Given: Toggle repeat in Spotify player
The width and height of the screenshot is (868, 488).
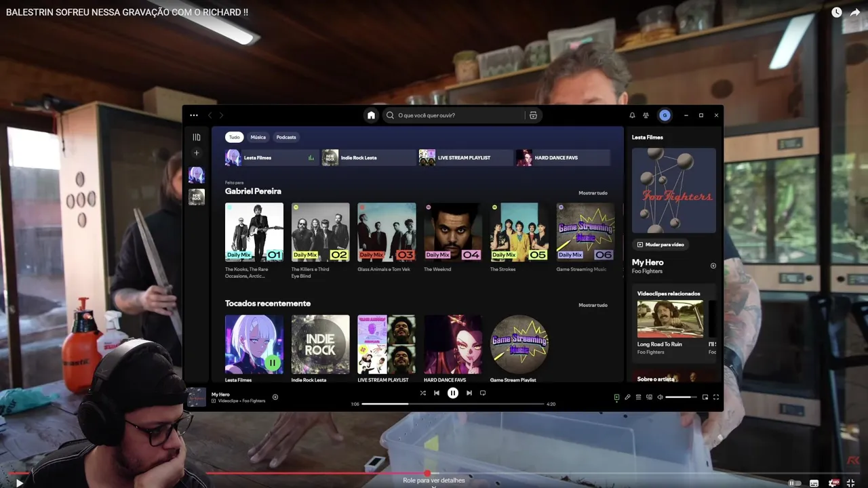Looking at the screenshot, I should (483, 393).
